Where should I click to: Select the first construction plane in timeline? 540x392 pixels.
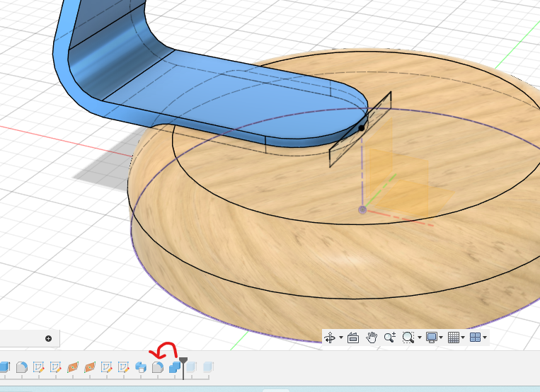pyautogui.click(x=73, y=367)
